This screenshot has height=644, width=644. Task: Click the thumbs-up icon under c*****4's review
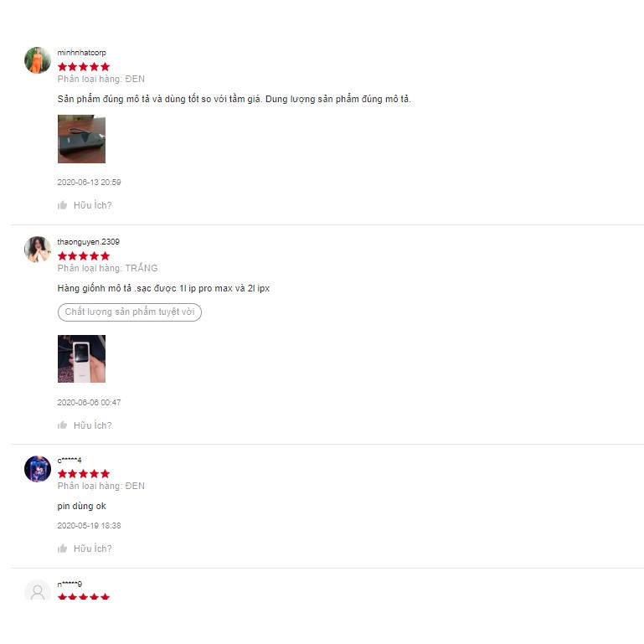point(63,549)
